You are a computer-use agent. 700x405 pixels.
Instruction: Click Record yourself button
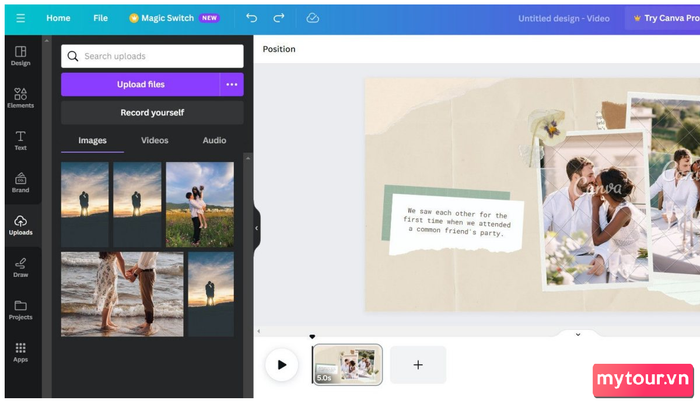152,113
